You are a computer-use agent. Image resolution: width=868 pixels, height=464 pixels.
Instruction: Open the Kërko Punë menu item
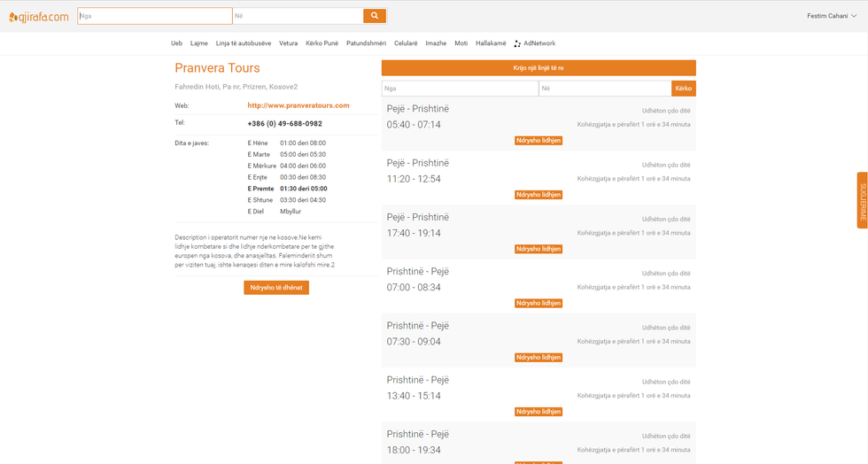[322, 43]
